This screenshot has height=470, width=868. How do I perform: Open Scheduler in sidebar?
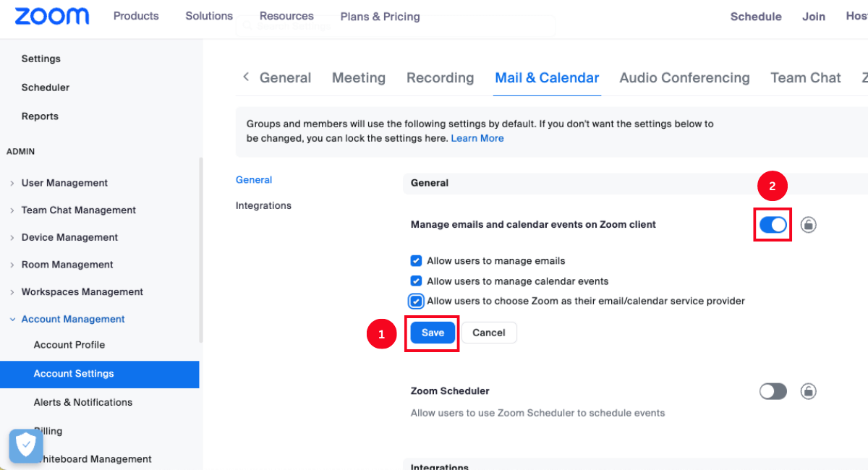click(46, 87)
